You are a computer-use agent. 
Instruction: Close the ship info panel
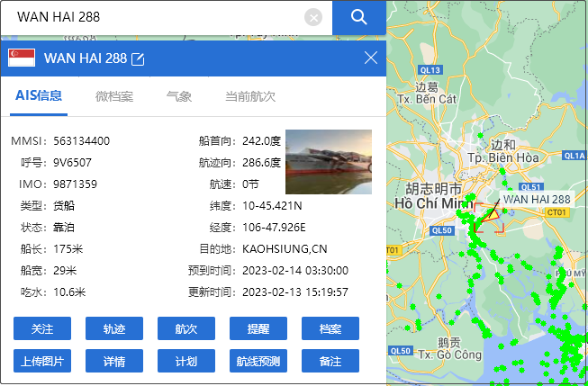coord(370,58)
